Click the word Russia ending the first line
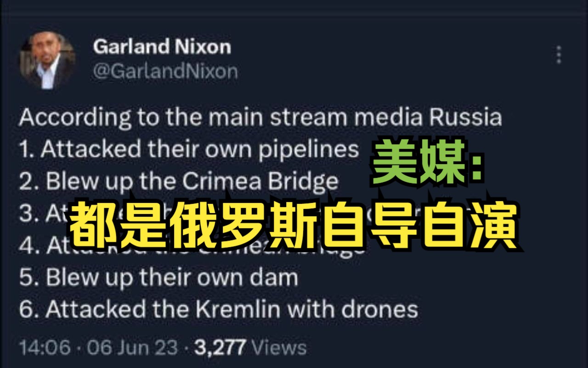 point(466,118)
